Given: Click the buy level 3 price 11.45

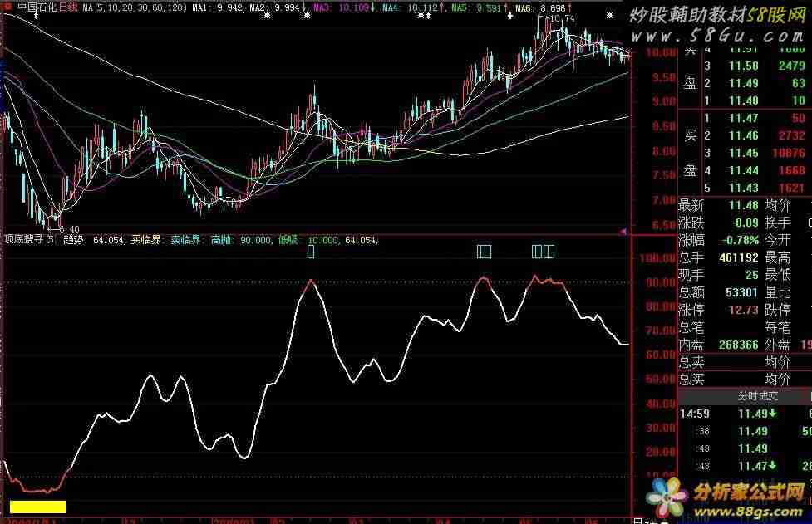Looking at the screenshot, I should point(743,153).
